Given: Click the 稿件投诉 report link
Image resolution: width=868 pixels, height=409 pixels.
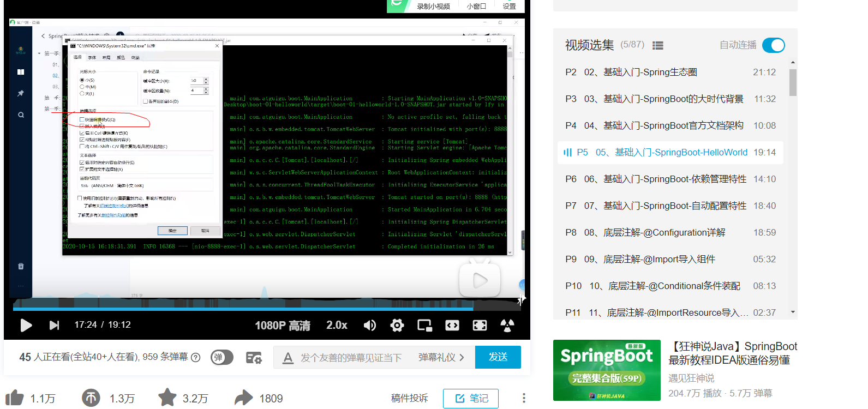Looking at the screenshot, I should pyautogui.click(x=409, y=399).
